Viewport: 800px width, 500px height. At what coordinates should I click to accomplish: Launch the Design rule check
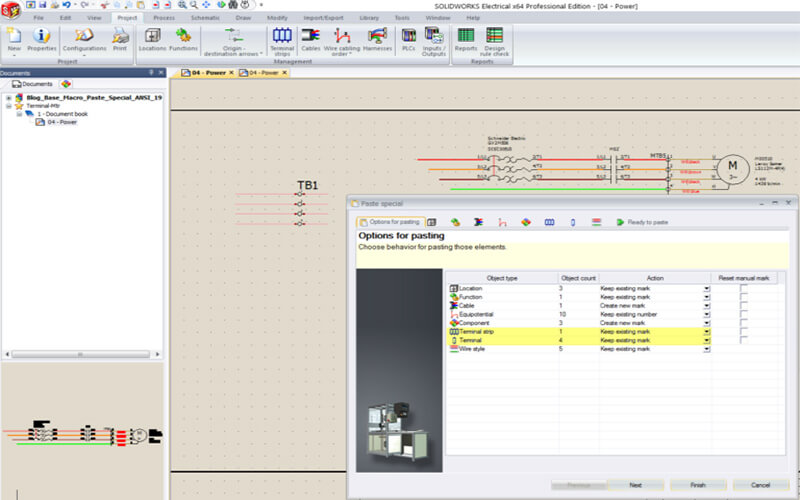tap(494, 40)
